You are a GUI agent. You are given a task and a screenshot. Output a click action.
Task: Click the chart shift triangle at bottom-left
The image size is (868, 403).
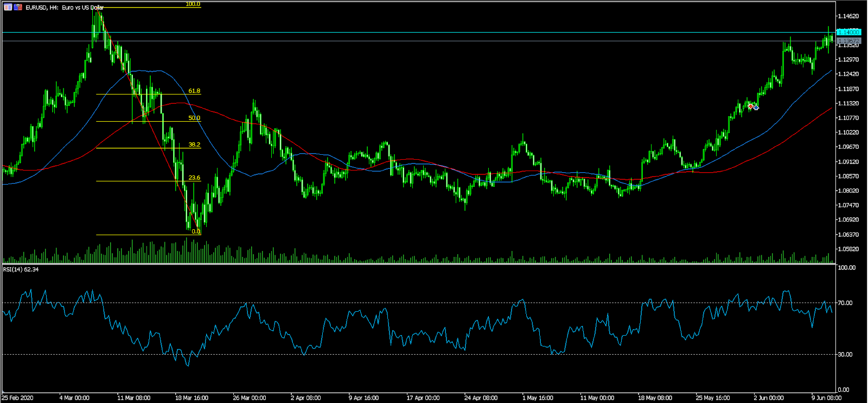coord(3,392)
